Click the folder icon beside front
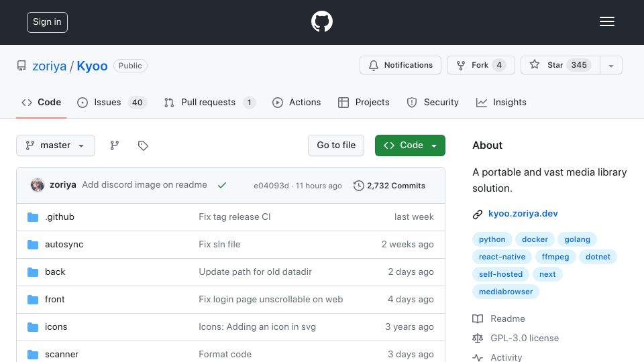The width and height of the screenshot is (644, 362). click(33, 300)
